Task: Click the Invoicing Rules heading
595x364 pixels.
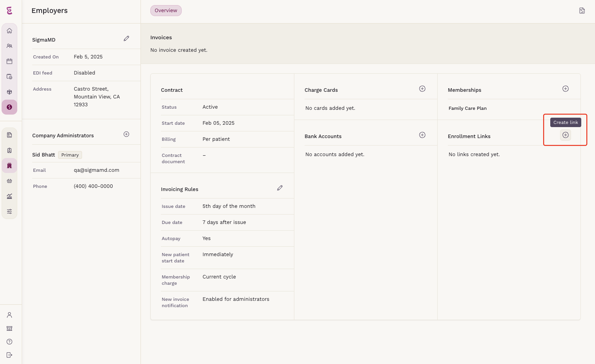Action: click(x=179, y=189)
